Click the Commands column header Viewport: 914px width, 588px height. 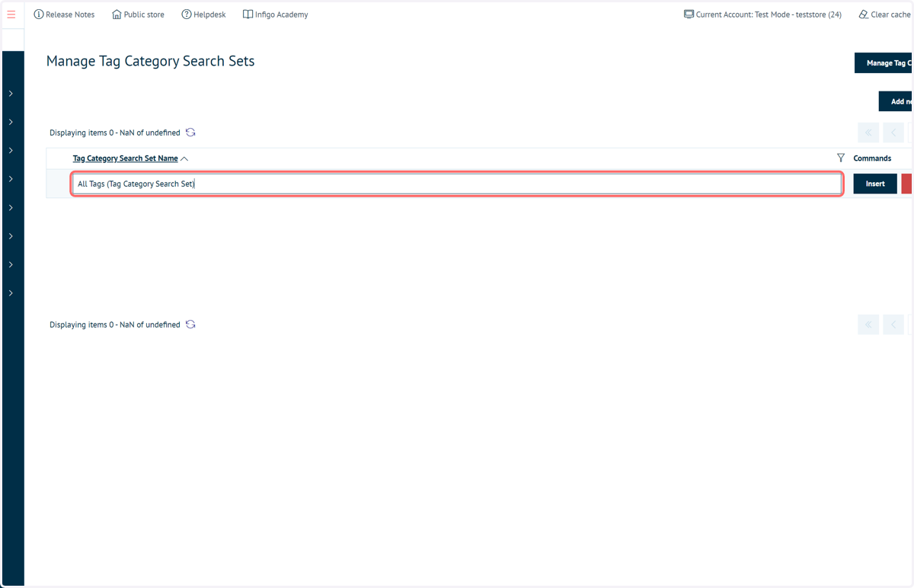[x=872, y=158]
